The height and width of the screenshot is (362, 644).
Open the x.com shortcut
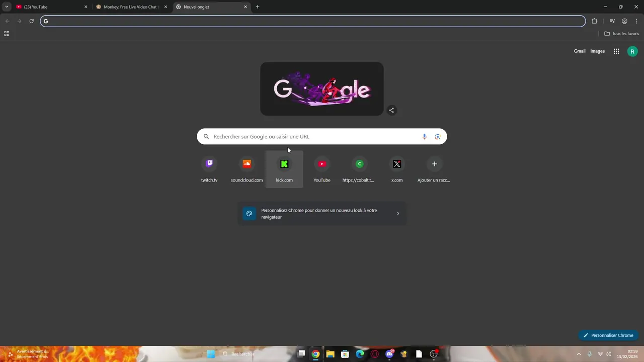[397, 169]
